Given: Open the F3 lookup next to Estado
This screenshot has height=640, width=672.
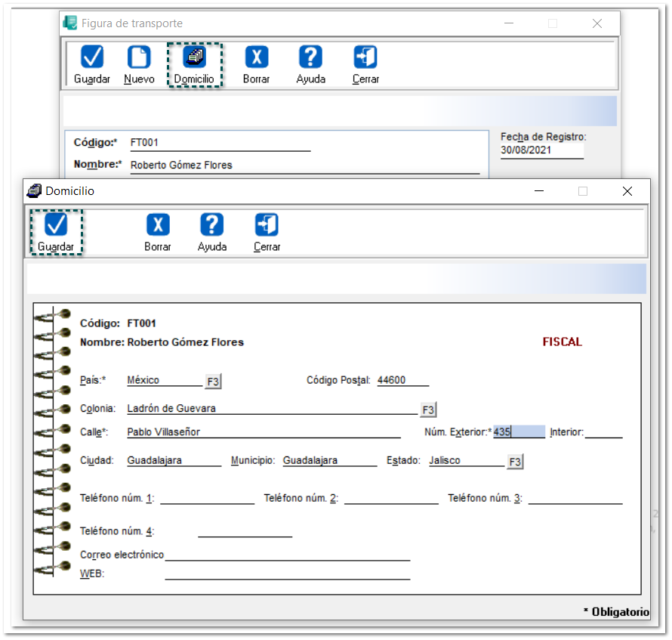Looking at the screenshot, I should 515,462.
